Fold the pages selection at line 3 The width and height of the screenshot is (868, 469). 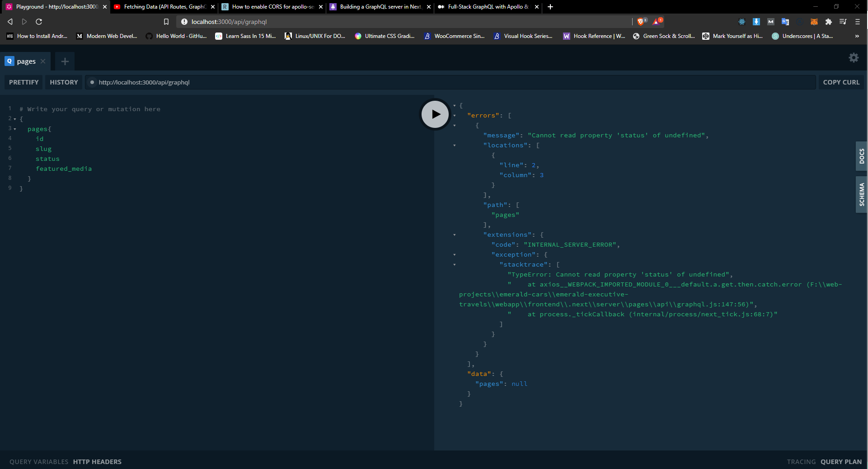click(x=15, y=129)
